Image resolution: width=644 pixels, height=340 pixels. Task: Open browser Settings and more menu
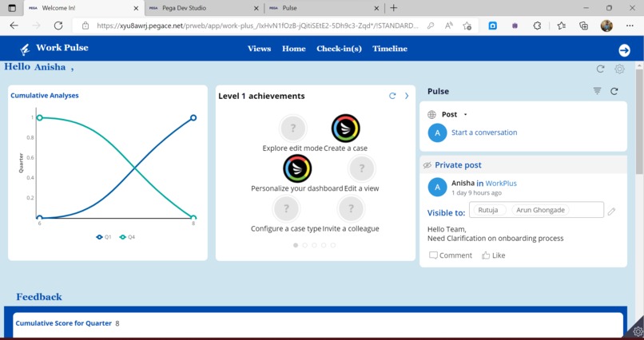point(630,26)
